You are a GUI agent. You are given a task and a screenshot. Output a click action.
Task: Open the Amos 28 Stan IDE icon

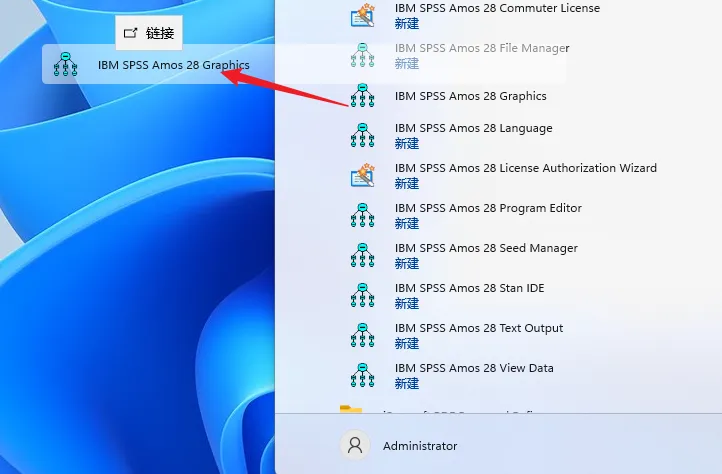tap(362, 295)
